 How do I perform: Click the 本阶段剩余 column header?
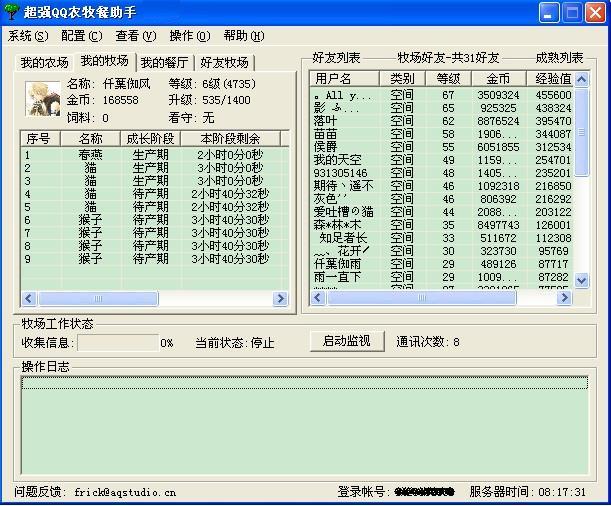click(230, 139)
